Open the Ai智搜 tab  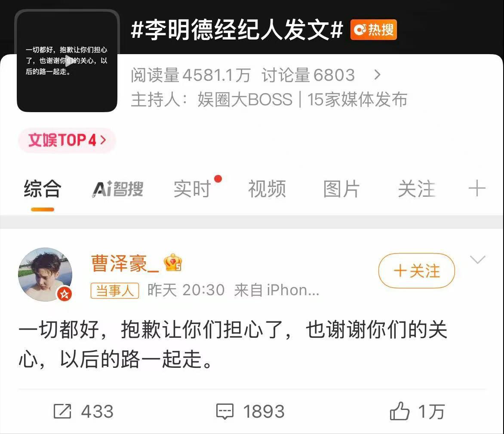(x=118, y=189)
